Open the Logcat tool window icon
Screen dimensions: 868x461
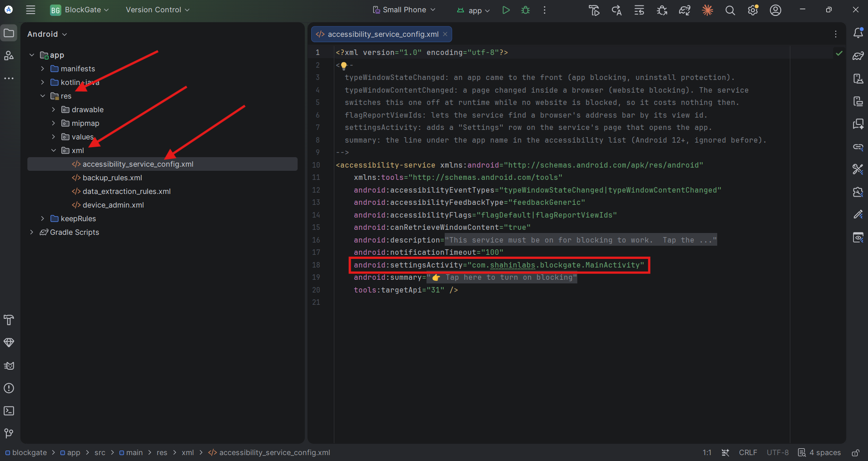tap(9, 365)
